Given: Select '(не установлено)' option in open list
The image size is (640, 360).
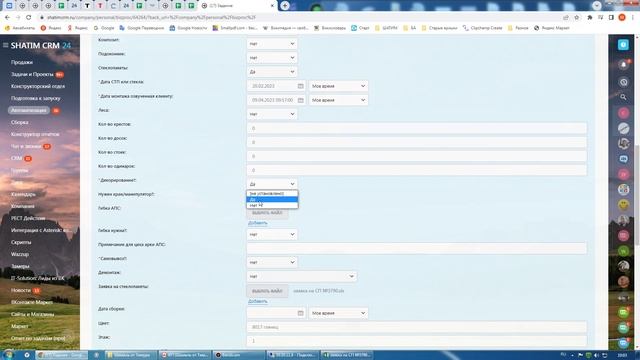Looking at the screenshot, I should point(272,193).
